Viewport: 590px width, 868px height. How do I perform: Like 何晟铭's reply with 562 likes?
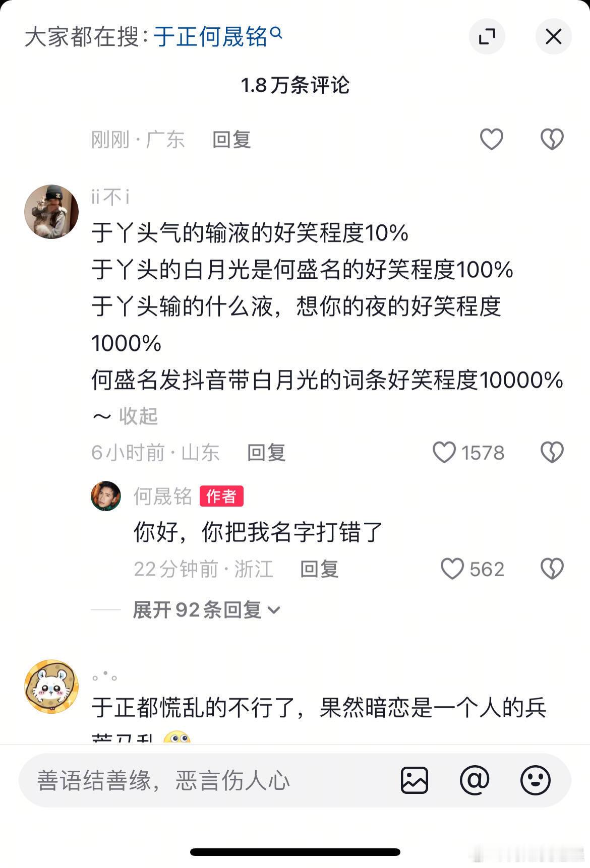pyautogui.click(x=452, y=569)
